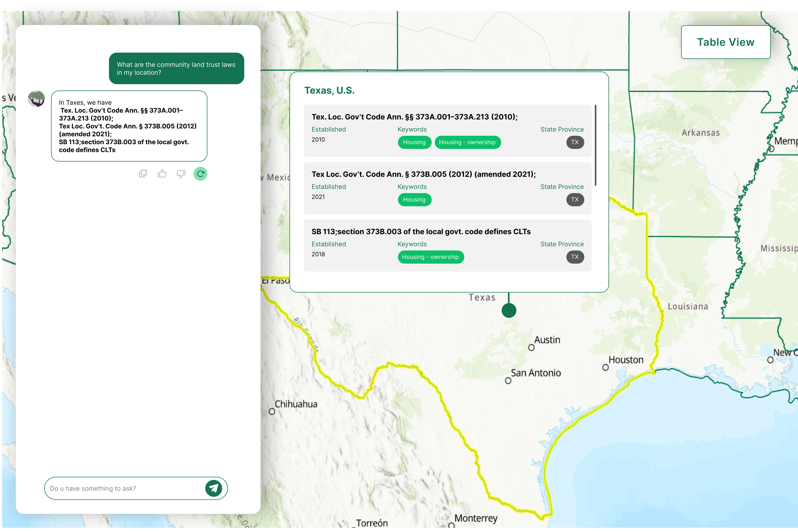Screen dimensions: 798x532
Task: Click the thumbs up icon
Action: (162, 174)
